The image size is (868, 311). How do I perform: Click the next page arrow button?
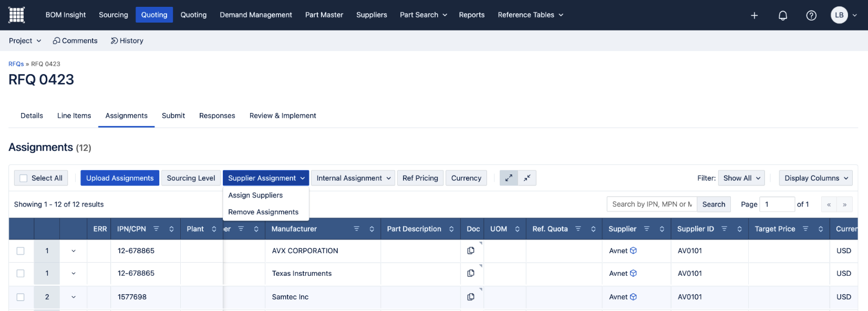[x=844, y=204]
